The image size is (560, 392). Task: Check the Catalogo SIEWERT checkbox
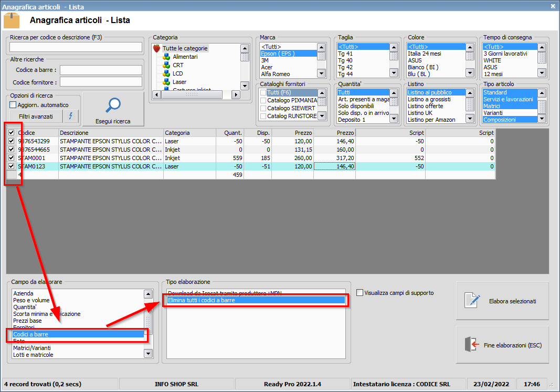[263, 108]
